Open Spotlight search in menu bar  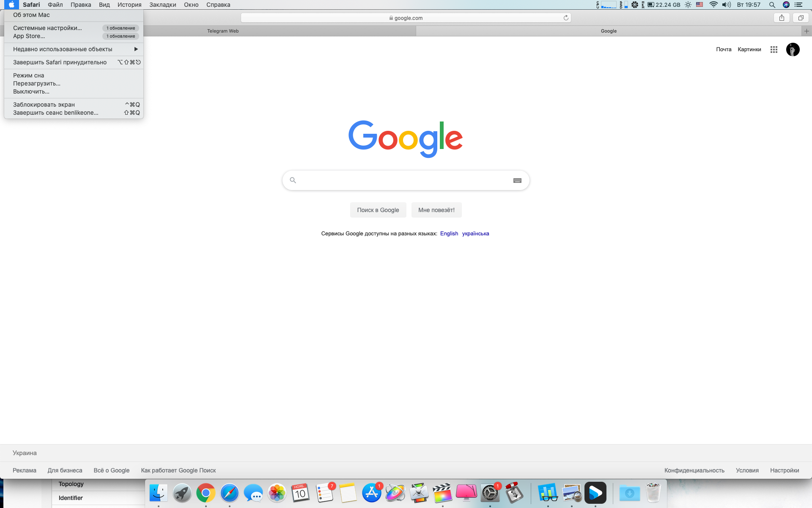click(772, 5)
